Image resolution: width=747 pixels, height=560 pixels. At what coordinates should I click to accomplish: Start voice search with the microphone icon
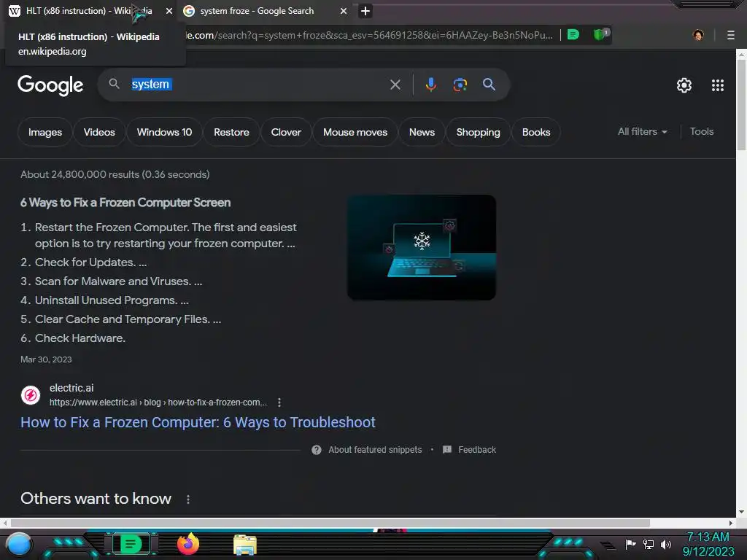tap(430, 85)
